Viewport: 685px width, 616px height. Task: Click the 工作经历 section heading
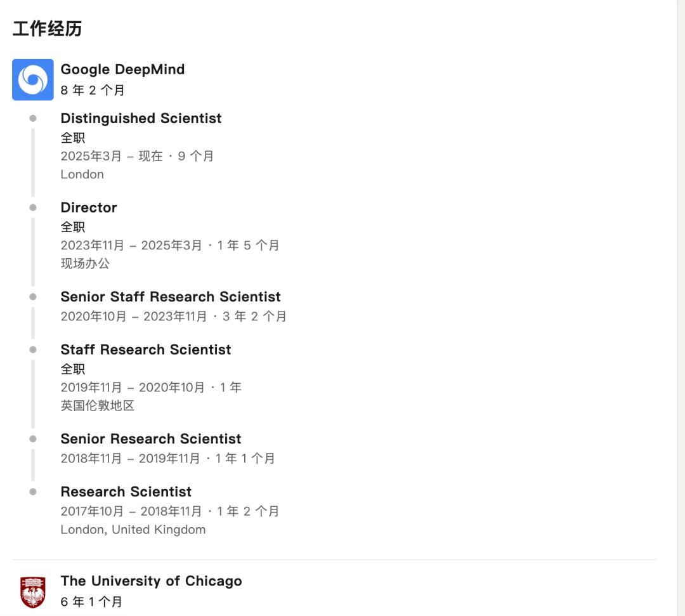click(x=47, y=29)
